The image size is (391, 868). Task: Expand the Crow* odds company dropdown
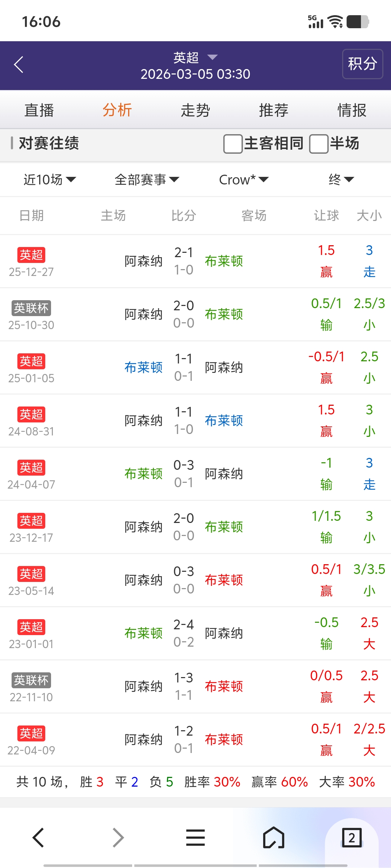(x=244, y=179)
